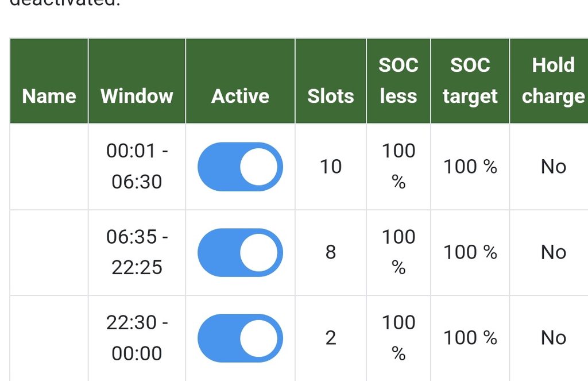
Task: Turn off Active switch for 22:30 - 00:00
Action: [240, 338]
